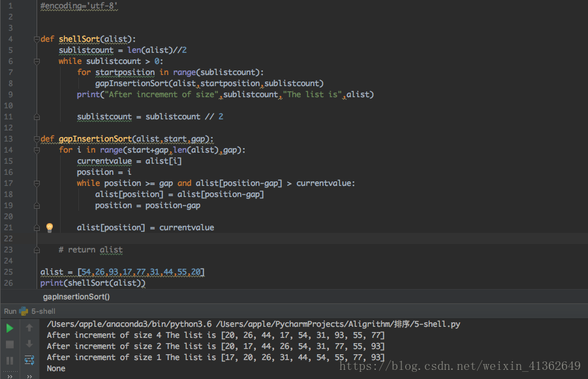The width and height of the screenshot is (588, 379).
Task: Click 'currentvalue = alist[i]' line
Action: point(129,161)
